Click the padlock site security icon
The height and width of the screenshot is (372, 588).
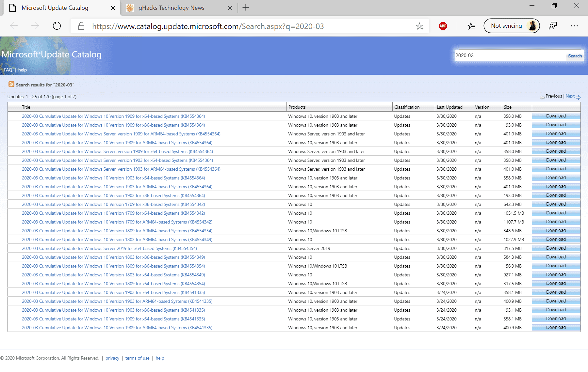click(x=81, y=26)
